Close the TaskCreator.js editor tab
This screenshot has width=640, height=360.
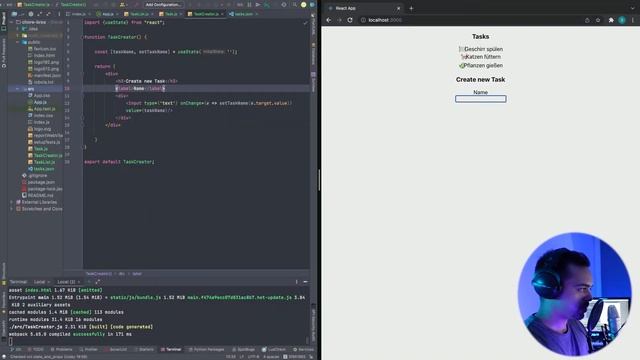tap(222, 14)
